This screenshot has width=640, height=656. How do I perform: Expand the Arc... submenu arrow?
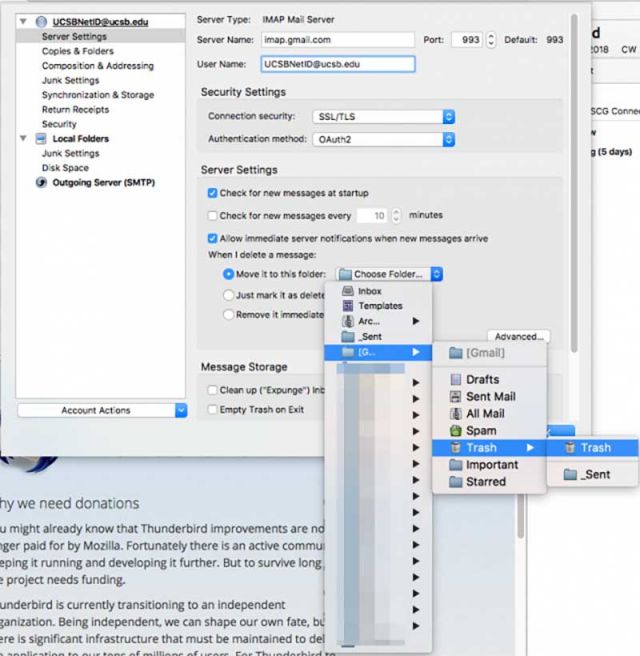(x=416, y=321)
